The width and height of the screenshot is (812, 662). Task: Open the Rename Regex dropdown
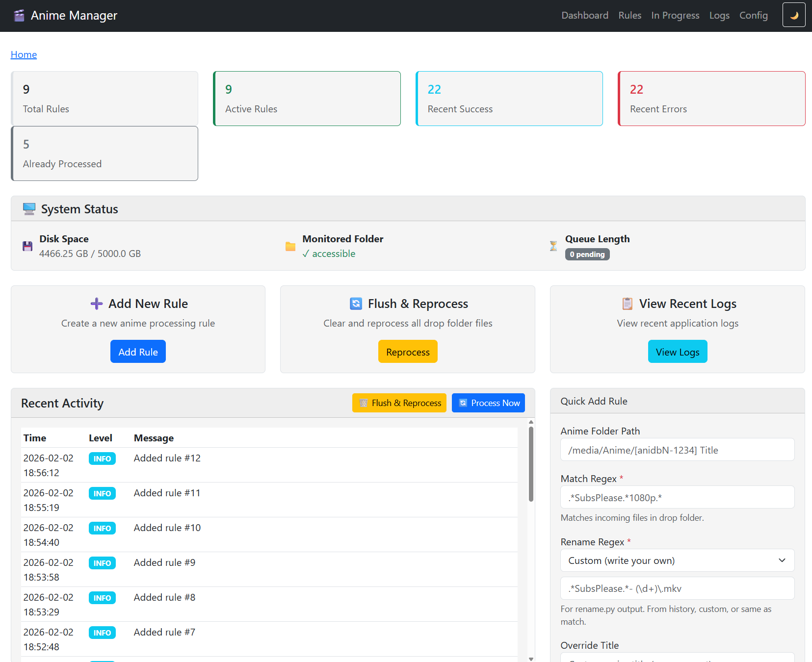click(x=677, y=560)
